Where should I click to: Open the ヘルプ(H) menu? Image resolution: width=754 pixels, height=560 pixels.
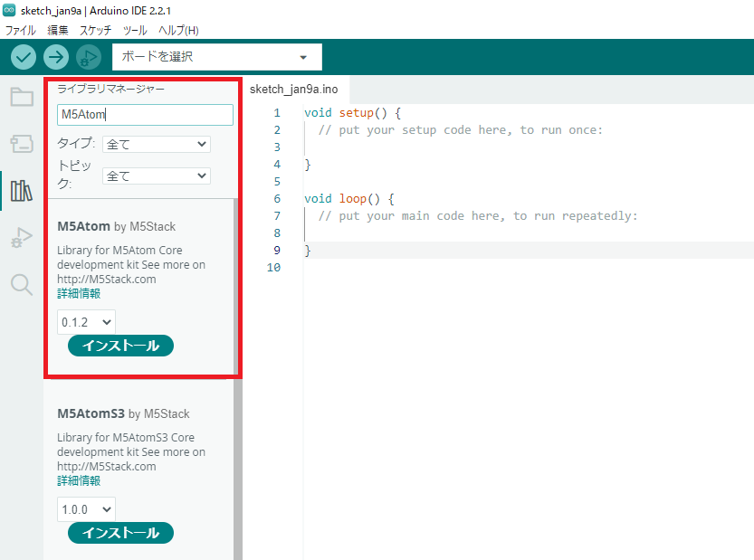pos(178,30)
